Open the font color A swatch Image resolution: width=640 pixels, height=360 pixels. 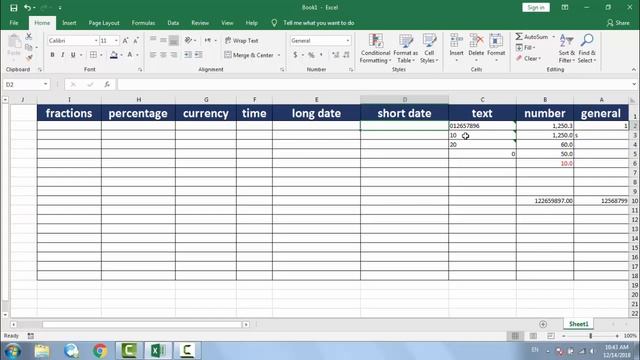tap(130, 55)
